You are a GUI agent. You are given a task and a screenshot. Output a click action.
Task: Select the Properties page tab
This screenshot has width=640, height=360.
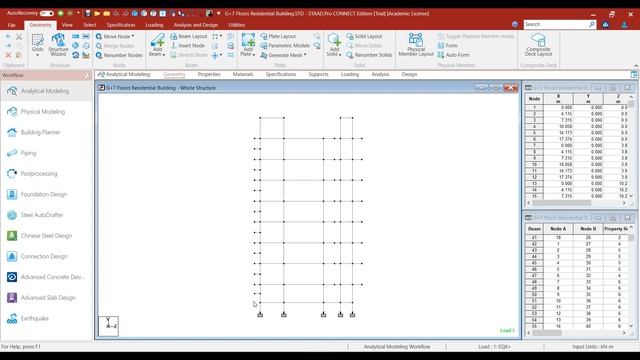(209, 74)
